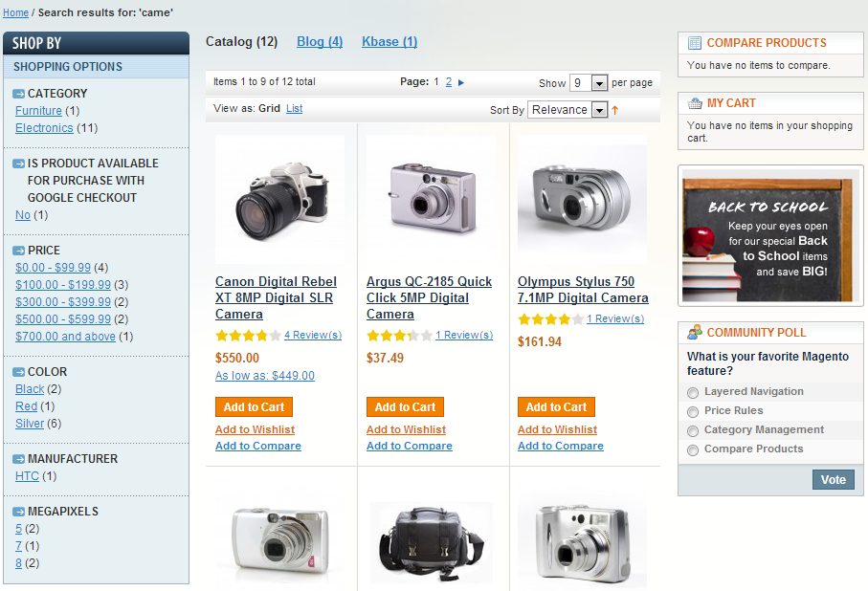
Task: Open the Home breadcrumb link
Action: coord(15,12)
